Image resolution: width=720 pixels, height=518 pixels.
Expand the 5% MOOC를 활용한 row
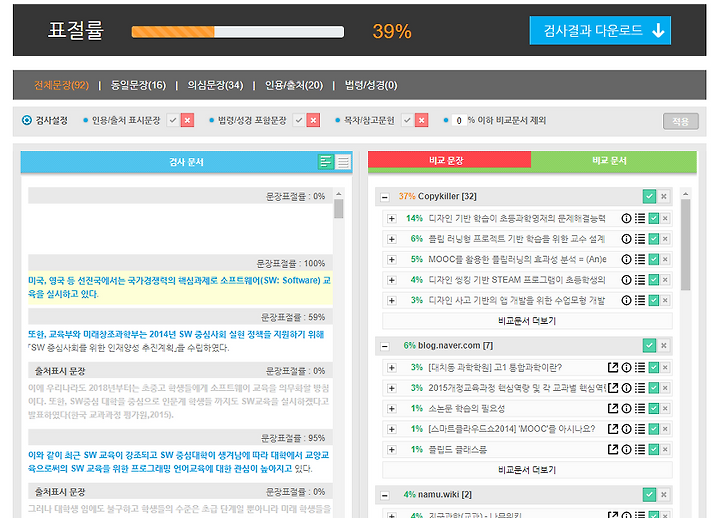[392, 259]
